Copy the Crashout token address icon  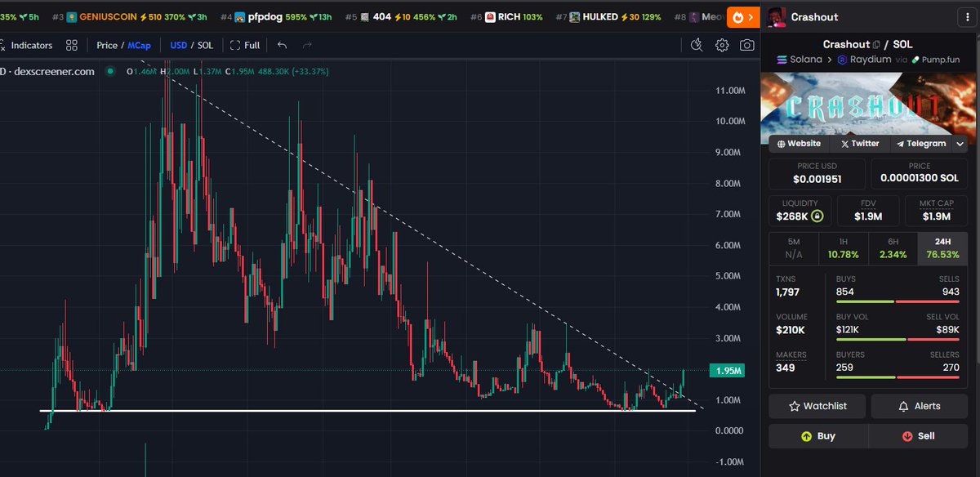876,45
